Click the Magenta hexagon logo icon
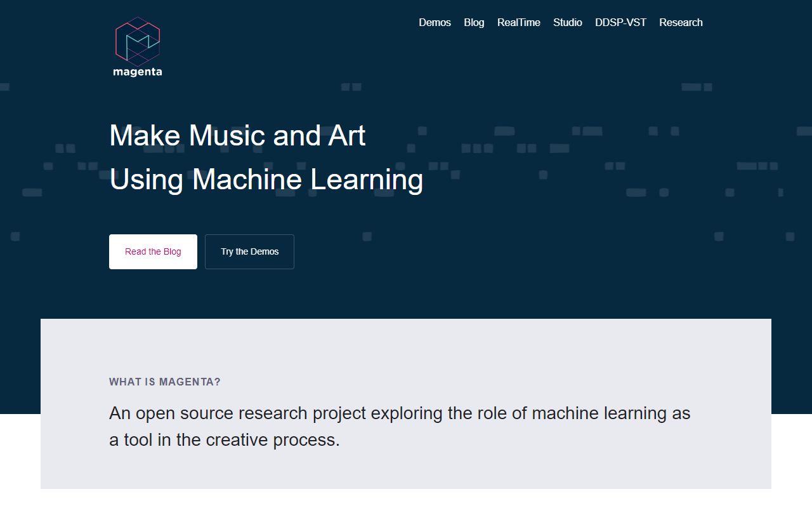The image size is (812, 508). pyautogui.click(x=138, y=41)
